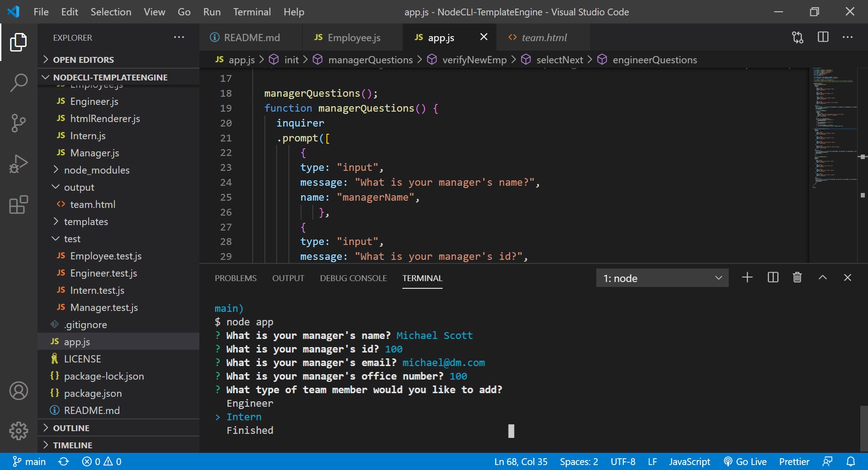Change language mode JavaScript
868x470 pixels.
[x=689, y=461]
